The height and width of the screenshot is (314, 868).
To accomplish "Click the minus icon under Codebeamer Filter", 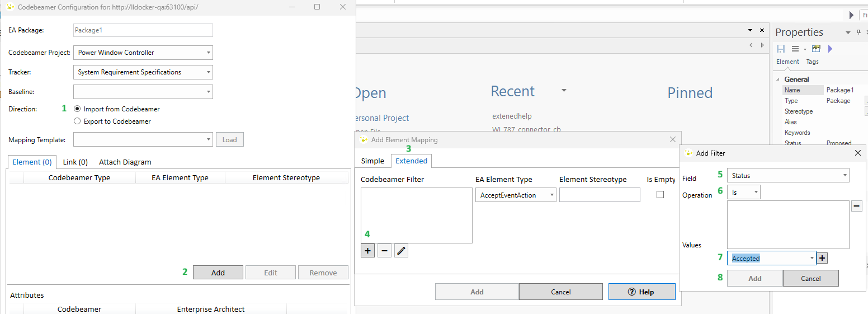I will point(384,251).
